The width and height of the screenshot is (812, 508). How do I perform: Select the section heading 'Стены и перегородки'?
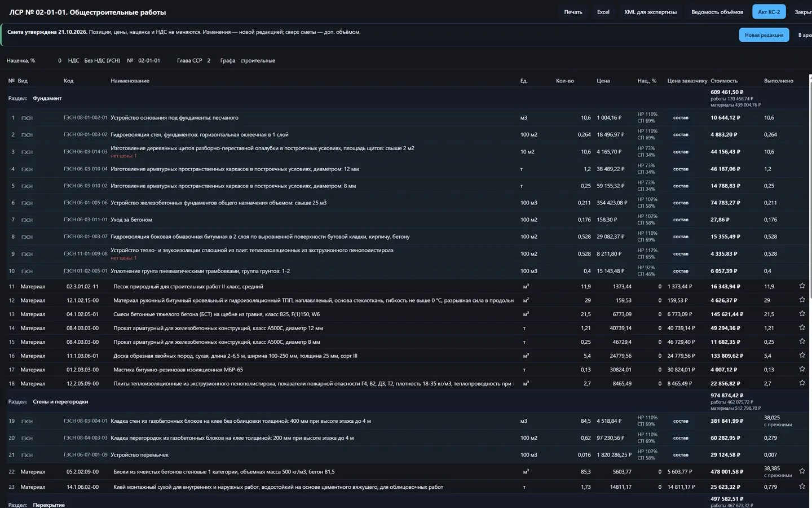point(60,402)
